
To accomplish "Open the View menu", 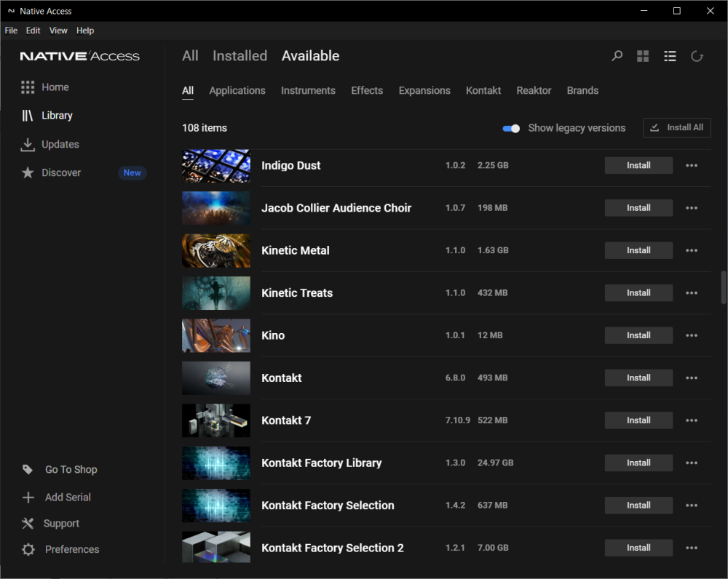I will click(58, 31).
